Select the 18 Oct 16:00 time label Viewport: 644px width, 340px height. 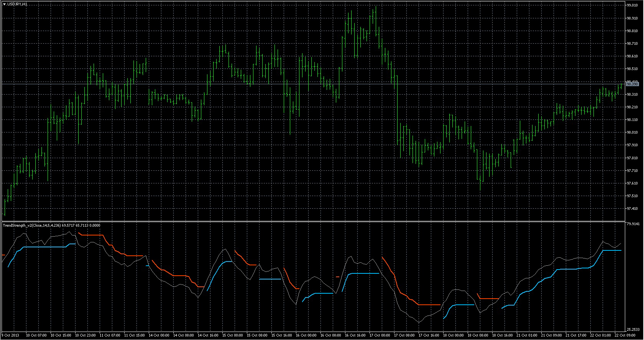(x=503, y=335)
